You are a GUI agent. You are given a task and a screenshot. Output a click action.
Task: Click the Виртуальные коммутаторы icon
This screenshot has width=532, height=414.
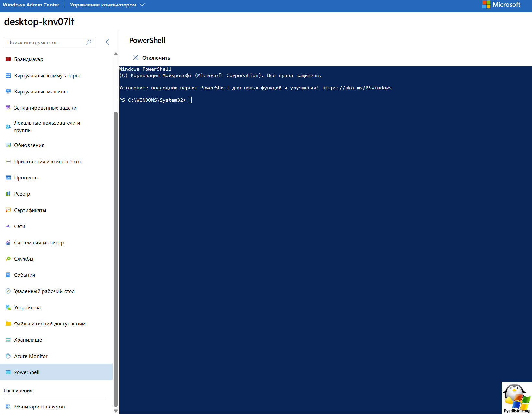click(8, 75)
